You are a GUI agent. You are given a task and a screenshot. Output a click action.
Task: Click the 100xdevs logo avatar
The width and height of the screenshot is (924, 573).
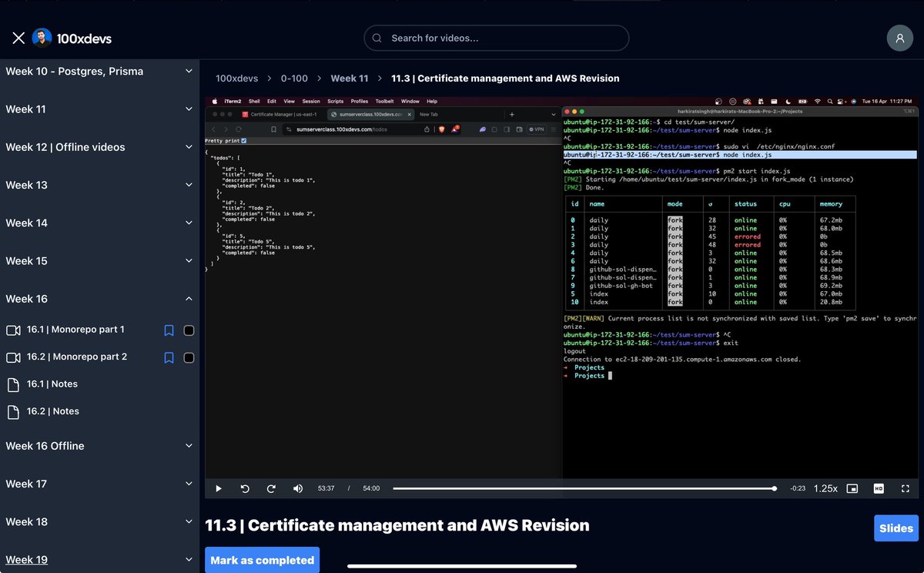point(42,38)
